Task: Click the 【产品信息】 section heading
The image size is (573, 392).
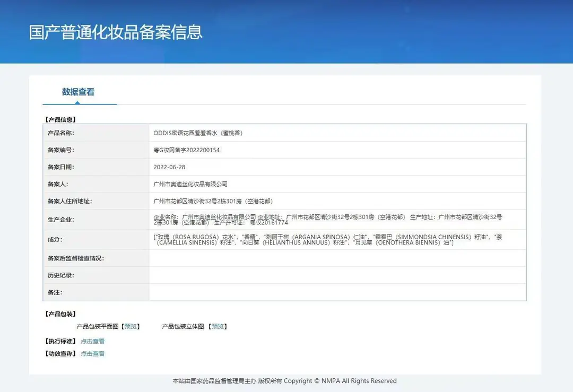Action: (60, 119)
